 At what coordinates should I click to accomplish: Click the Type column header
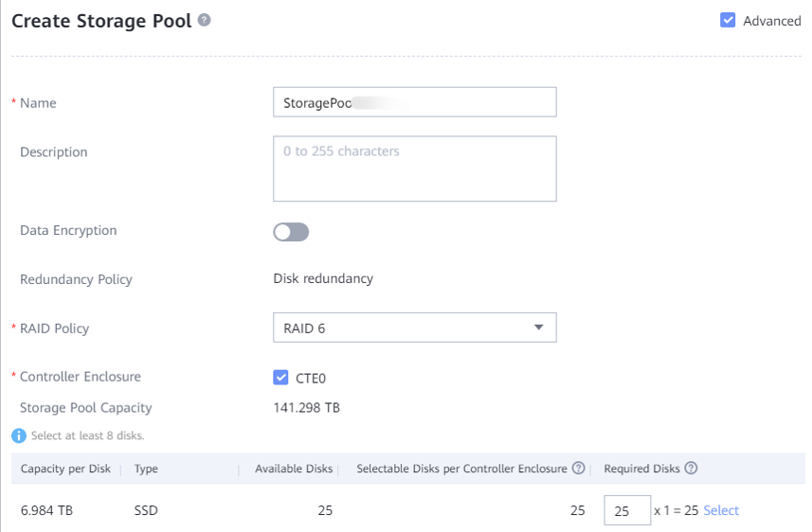[146, 469]
